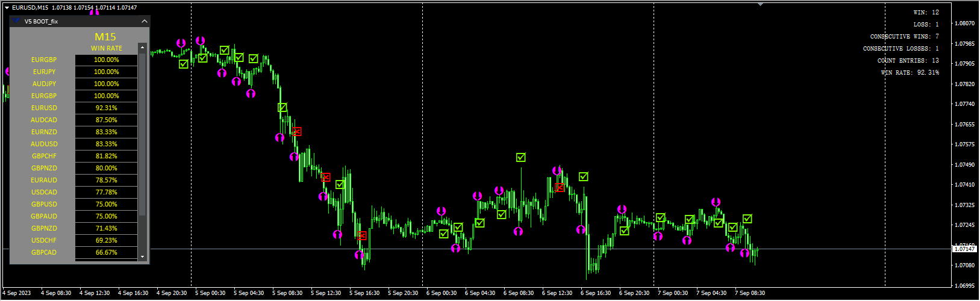
Task: Select the GBPAUD pair label
Action: coord(44,216)
